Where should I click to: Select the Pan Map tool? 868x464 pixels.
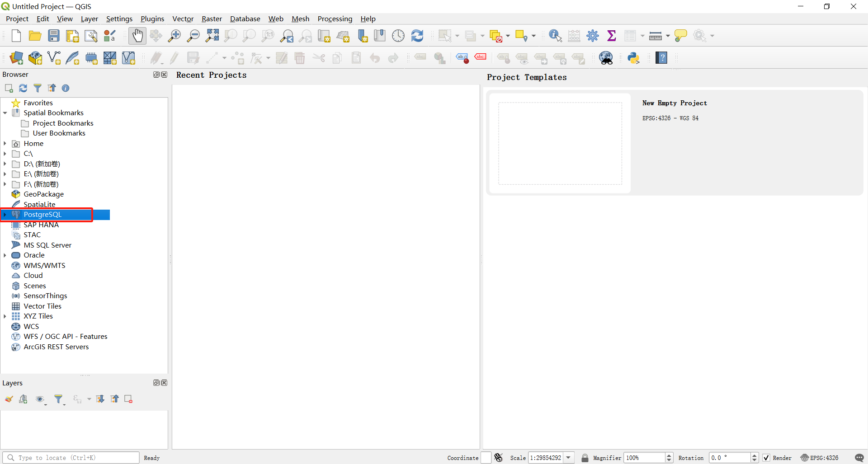click(x=137, y=36)
